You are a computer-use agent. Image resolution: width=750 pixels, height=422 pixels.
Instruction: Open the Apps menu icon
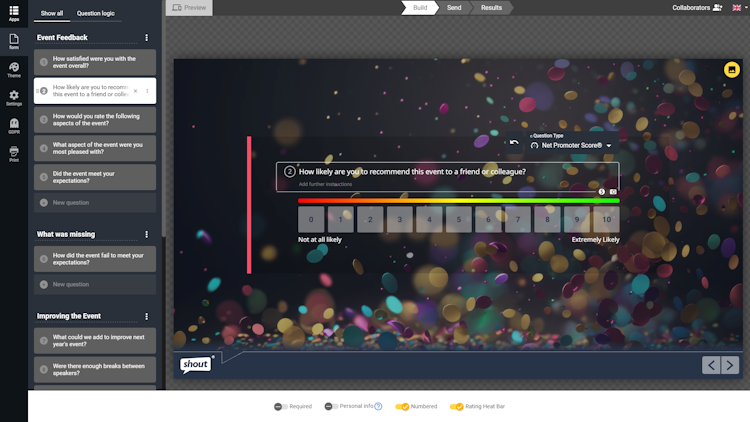14,13
